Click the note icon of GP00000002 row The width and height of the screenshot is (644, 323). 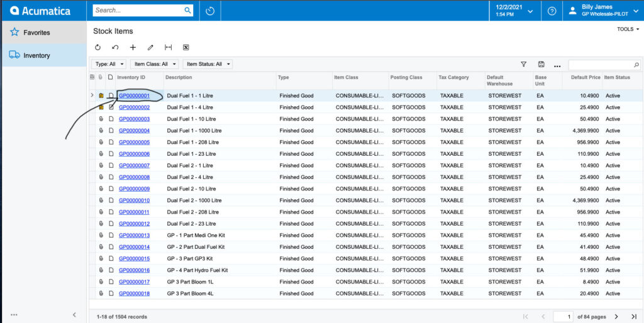coord(111,107)
